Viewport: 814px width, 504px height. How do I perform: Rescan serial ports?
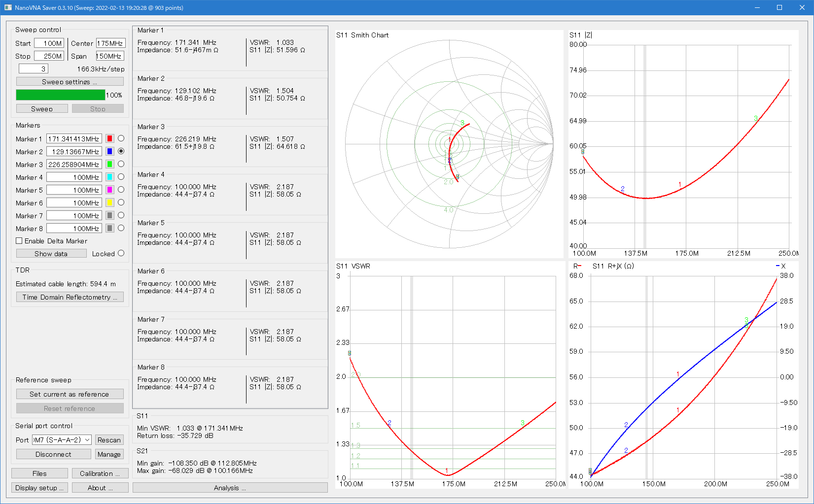(109, 440)
